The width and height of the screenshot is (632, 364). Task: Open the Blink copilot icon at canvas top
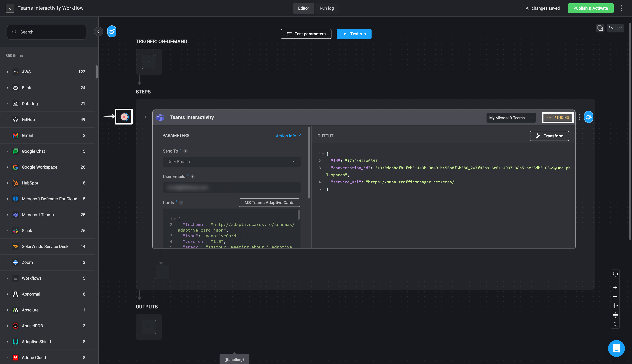[112, 32]
